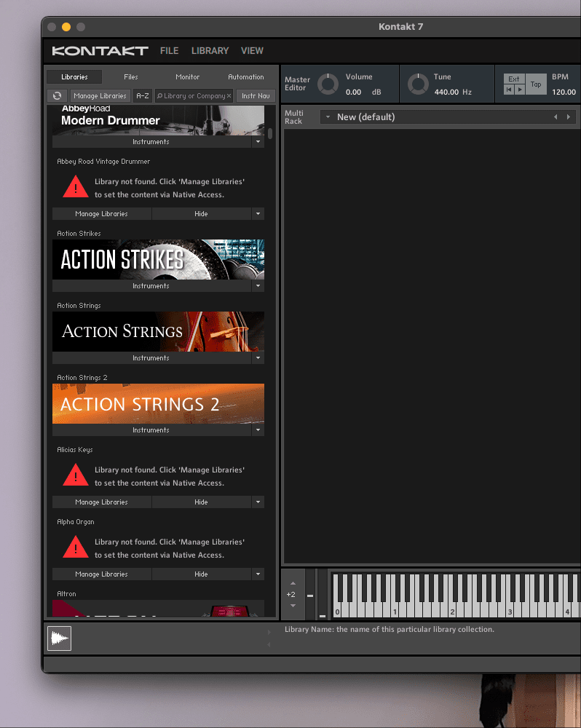
Task: Click Manage Libraries under Alicias Keys
Action: pos(101,502)
